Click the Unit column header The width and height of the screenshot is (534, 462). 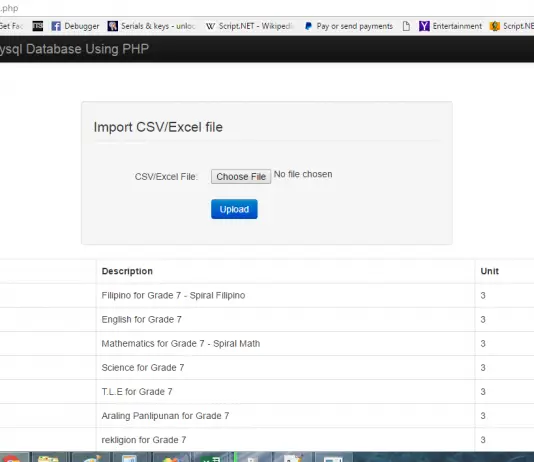[489, 271]
